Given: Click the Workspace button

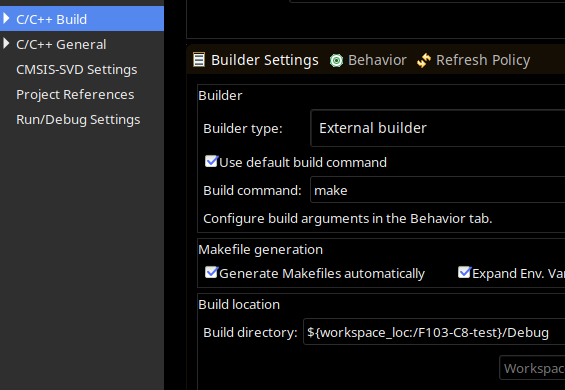Looking at the screenshot, I should (x=532, y=368).
